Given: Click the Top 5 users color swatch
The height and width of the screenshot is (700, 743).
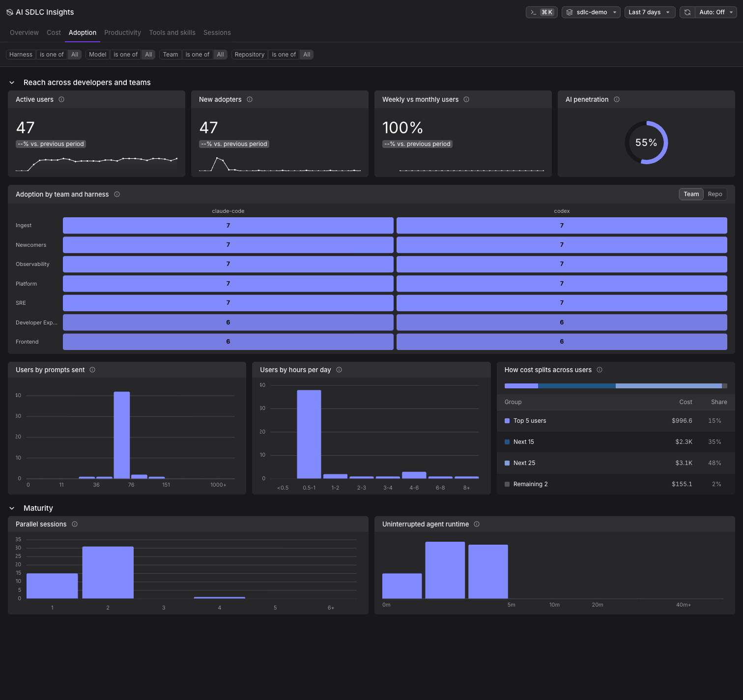Looking at the screenshot, I should click(507, 421).
